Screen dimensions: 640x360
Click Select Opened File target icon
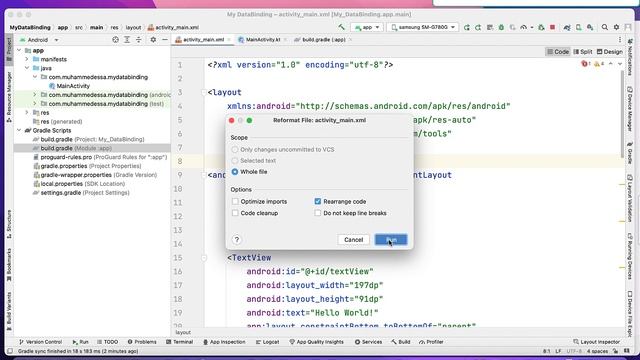[116, 40]
